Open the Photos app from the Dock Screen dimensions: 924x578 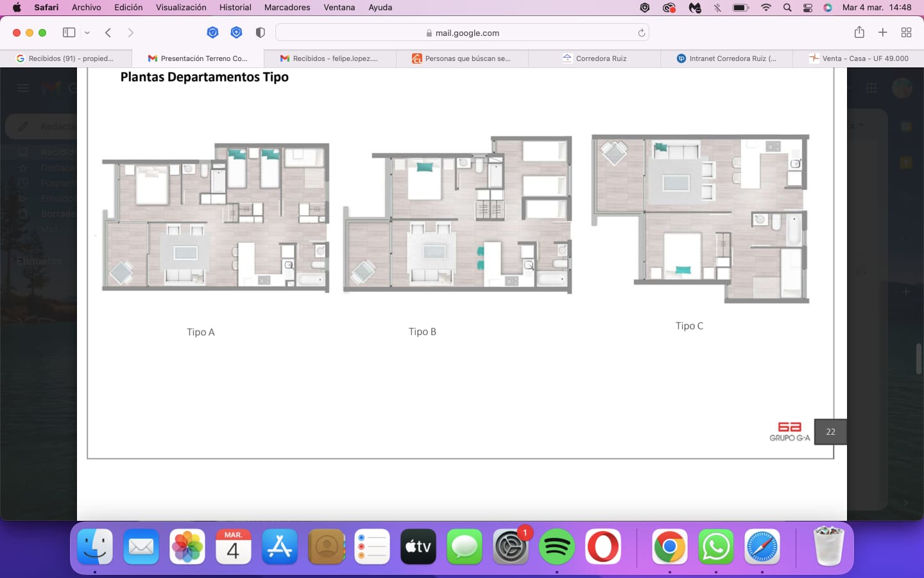coord(187,547)
